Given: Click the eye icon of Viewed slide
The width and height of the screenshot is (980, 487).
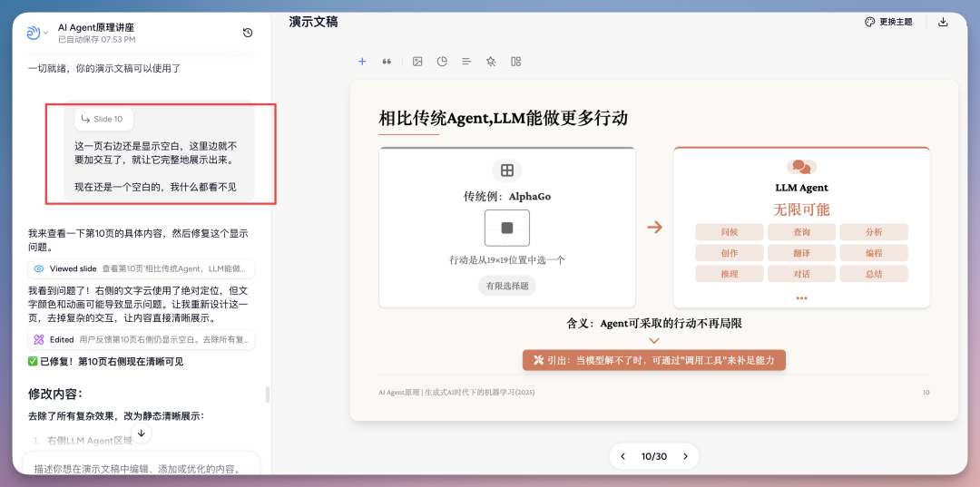Looking at the screenshot, I should (x=39, y=269).
